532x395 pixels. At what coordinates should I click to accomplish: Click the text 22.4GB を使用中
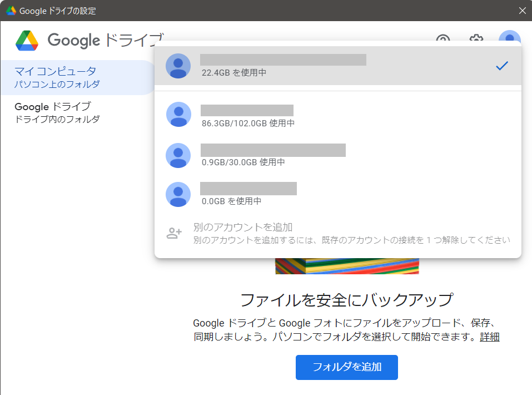tap(234, 73)
